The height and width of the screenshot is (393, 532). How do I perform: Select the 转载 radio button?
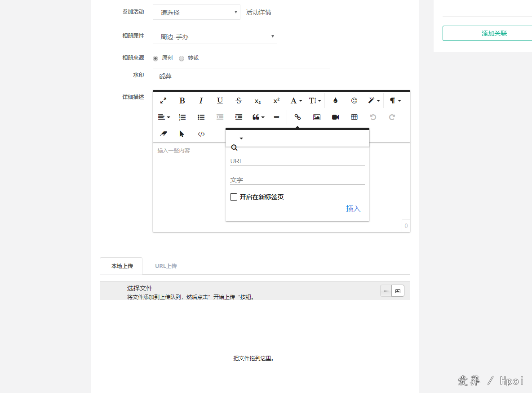[182, 58]
